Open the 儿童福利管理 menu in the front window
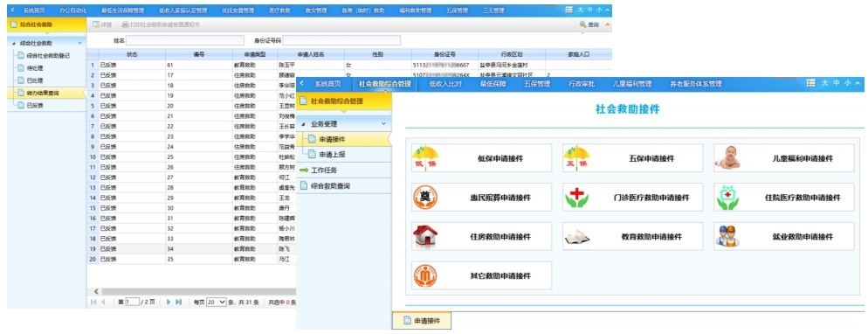The height and width of the screenshot is (334, 868). pyautogui.click(x=631, y=84)
